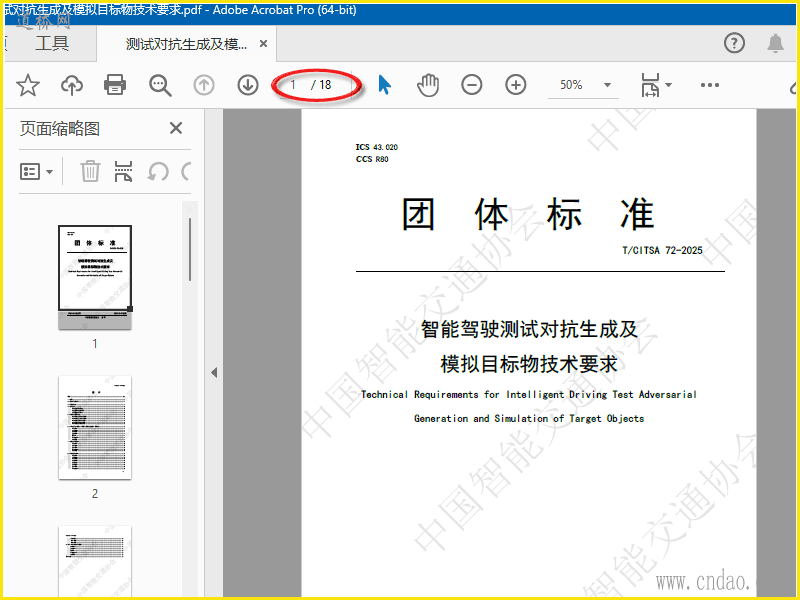Switch to the 工具 tab
Image resolution: width=800 pixels, height=600 pixels.
52,43
